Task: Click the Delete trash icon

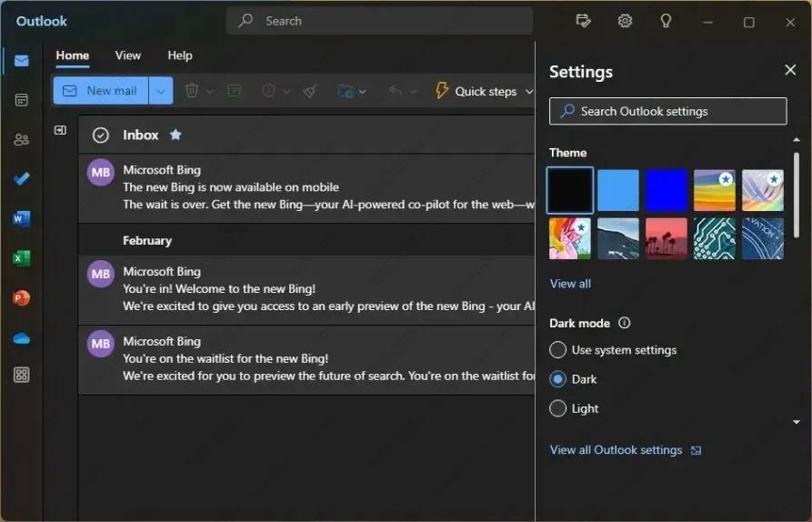Action: 192,91
